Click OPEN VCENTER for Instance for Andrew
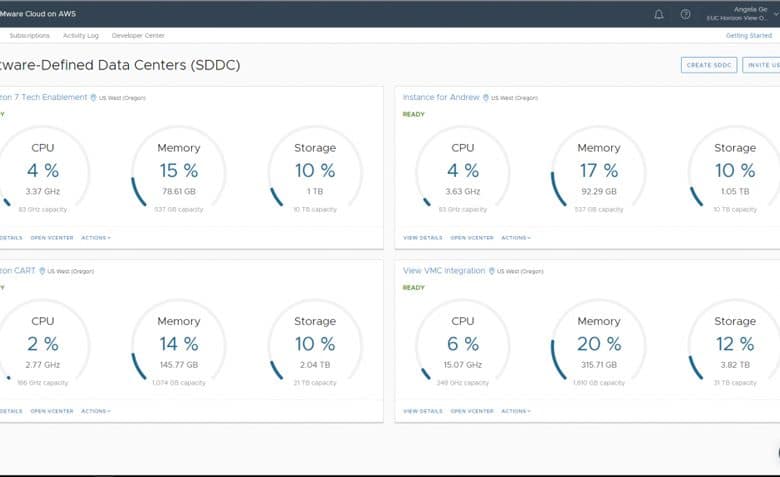Image resolution: width=780 pixels, height=477 pixels. pos(472,238)
